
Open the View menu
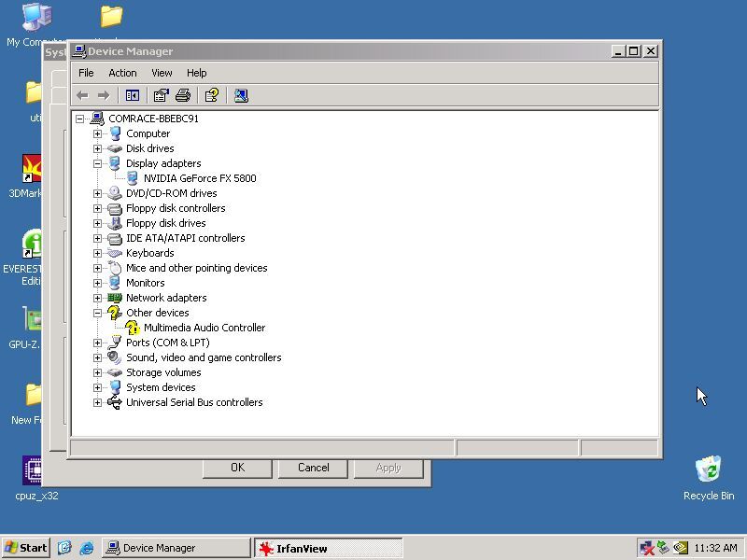coord(162,73)
